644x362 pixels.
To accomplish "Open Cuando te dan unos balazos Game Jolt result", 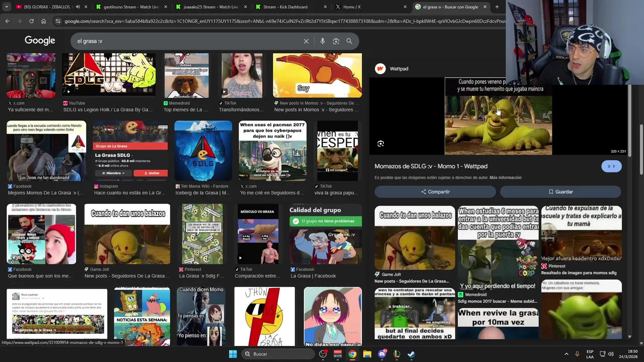I will (x=127, y=234).
